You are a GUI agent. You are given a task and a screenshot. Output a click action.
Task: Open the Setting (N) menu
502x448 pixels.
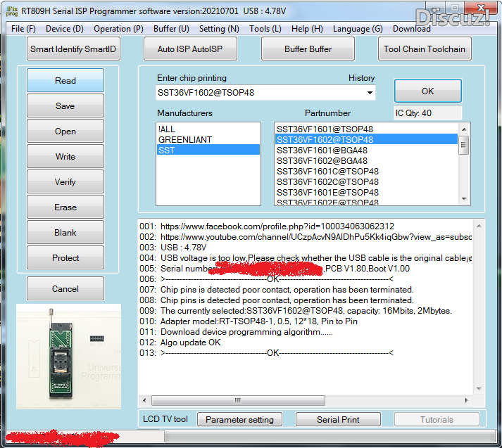click(x=219, y=29)
